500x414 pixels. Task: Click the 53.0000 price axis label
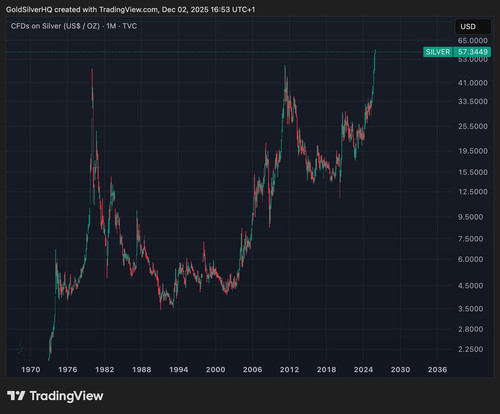473,60
